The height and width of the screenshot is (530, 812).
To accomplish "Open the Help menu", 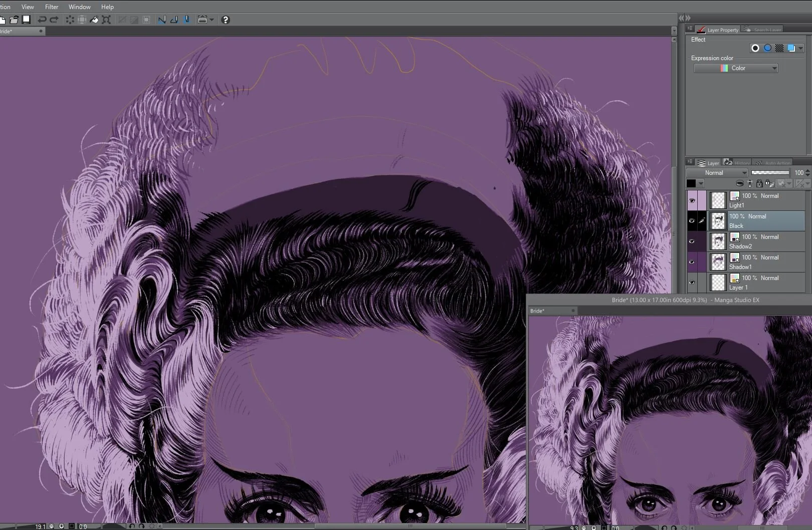I will pyautogui.click(x=107, y=7).
